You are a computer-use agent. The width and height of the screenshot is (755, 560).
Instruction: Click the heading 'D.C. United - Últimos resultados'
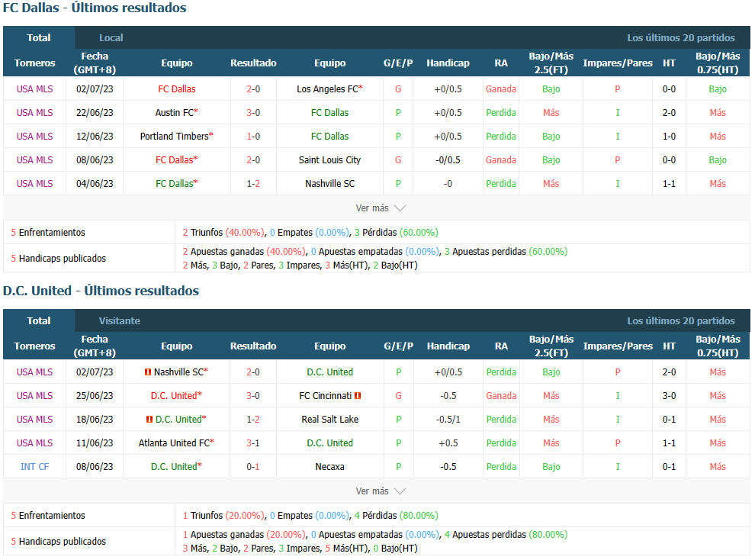(101, 291)
